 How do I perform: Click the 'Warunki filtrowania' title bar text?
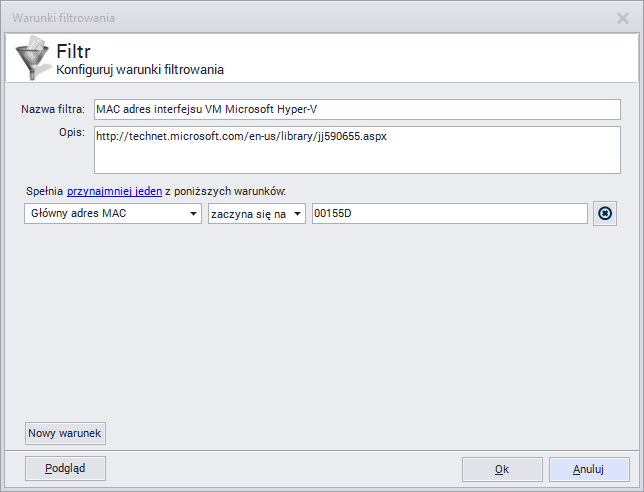64,17
